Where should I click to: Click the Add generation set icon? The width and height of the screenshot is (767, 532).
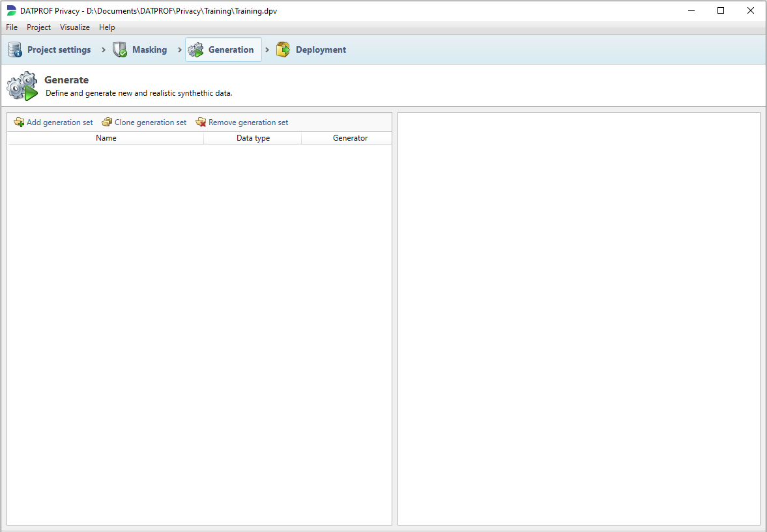[x=19, y=122]
